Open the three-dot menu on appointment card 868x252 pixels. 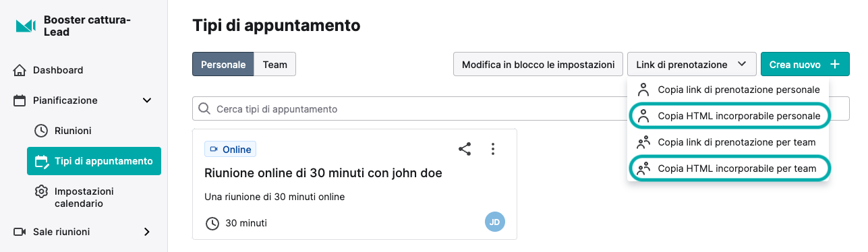(x=493, y=149)
